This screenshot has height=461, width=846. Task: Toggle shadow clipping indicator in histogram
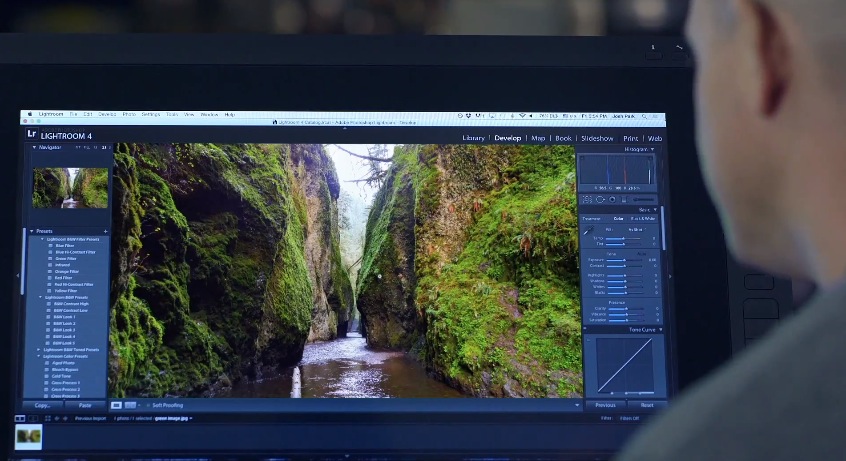pos(582,158)
